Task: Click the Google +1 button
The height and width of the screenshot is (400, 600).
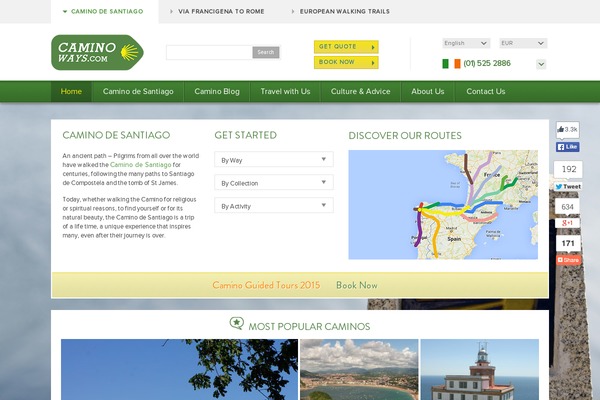Action: [x=567, y=223]
